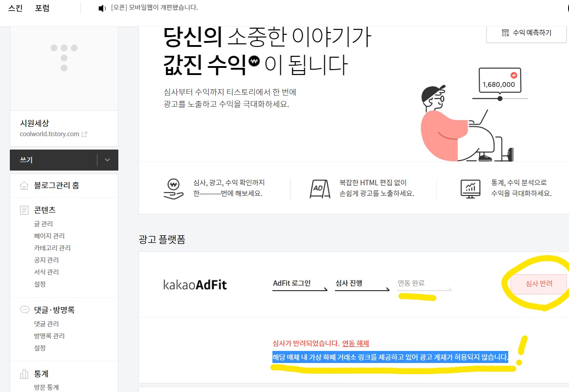
Task: Expand the dropdown arrow next to 쓰기
Action: (x=107, y=160)
